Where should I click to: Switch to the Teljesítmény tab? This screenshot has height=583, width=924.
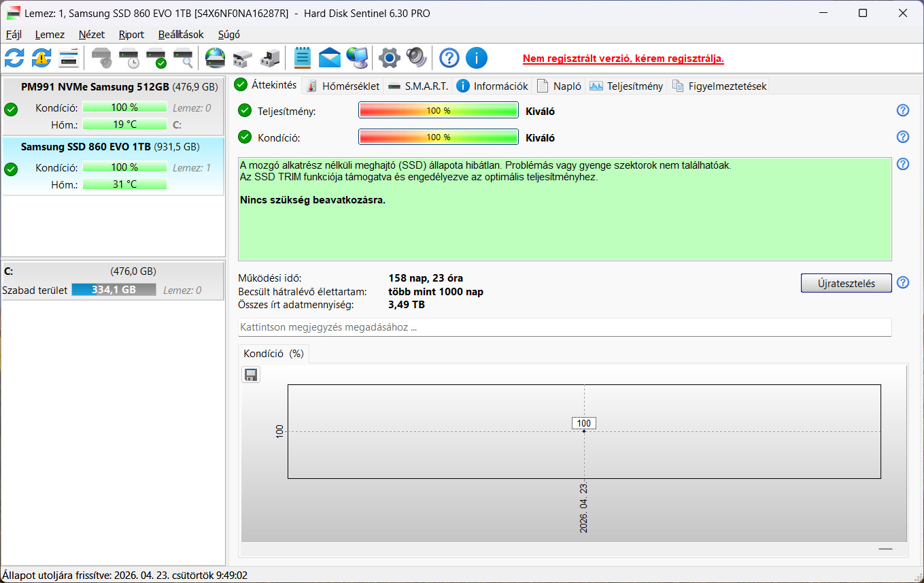tap(626, 86)
